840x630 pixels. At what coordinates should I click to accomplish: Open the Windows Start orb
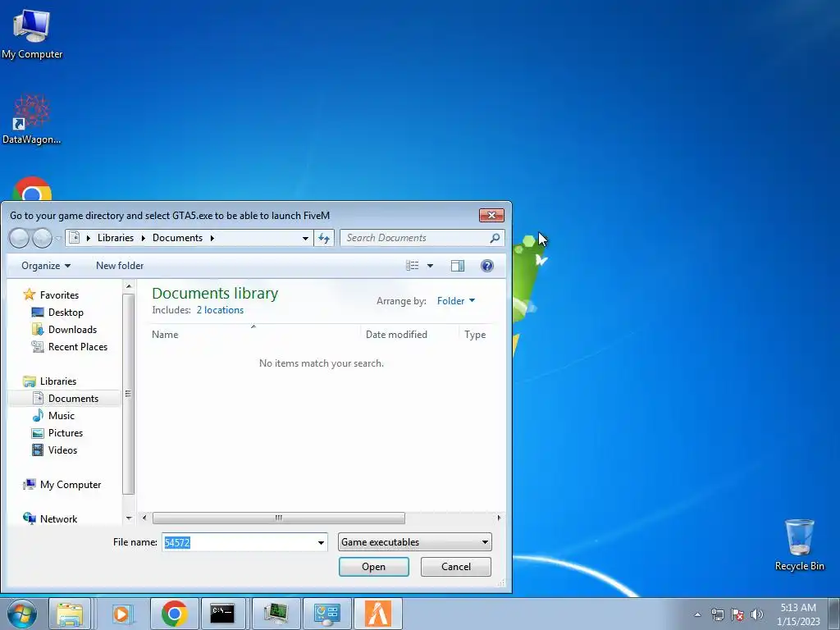pyautogui.click(x=22, y=614)
